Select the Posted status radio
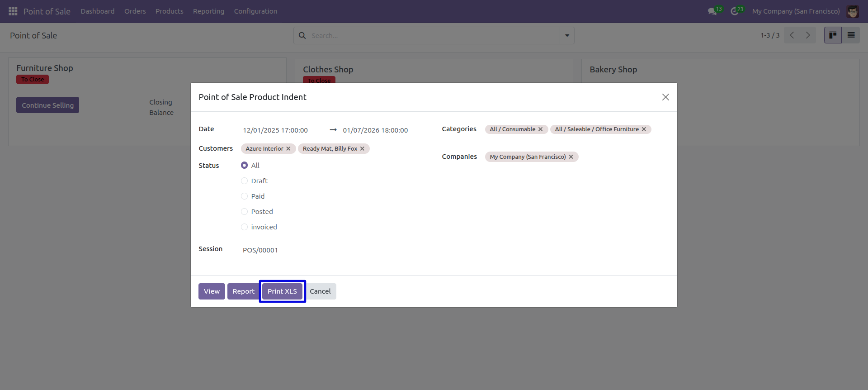Screen dimensions: 868x390 coord(244,212)
